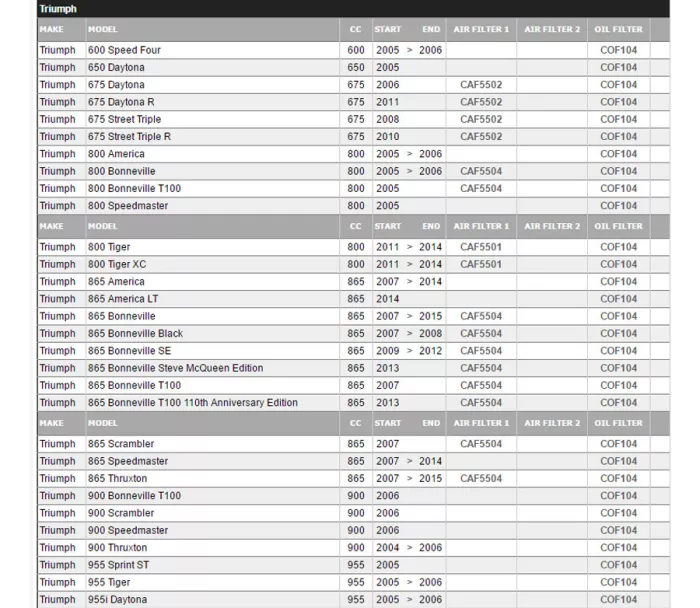
Task: Open COF104 oil filter in 650 Daytona row
Action: 618,68
